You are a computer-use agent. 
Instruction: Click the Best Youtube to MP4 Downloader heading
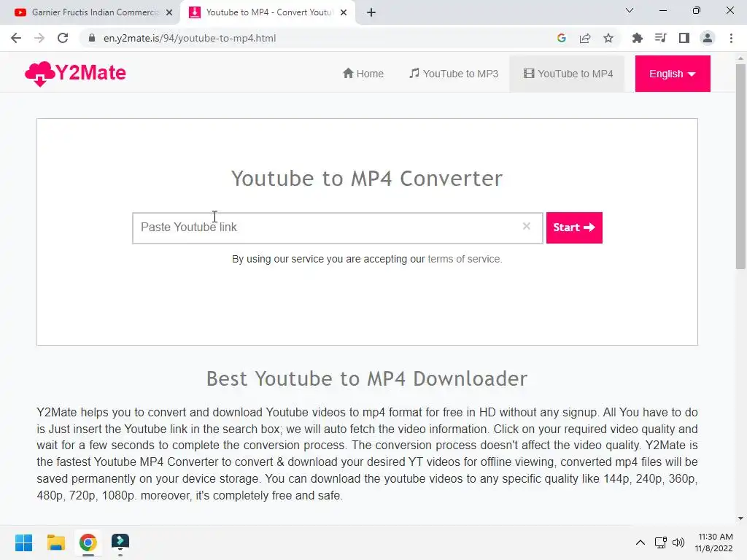(x=367, y=378)
